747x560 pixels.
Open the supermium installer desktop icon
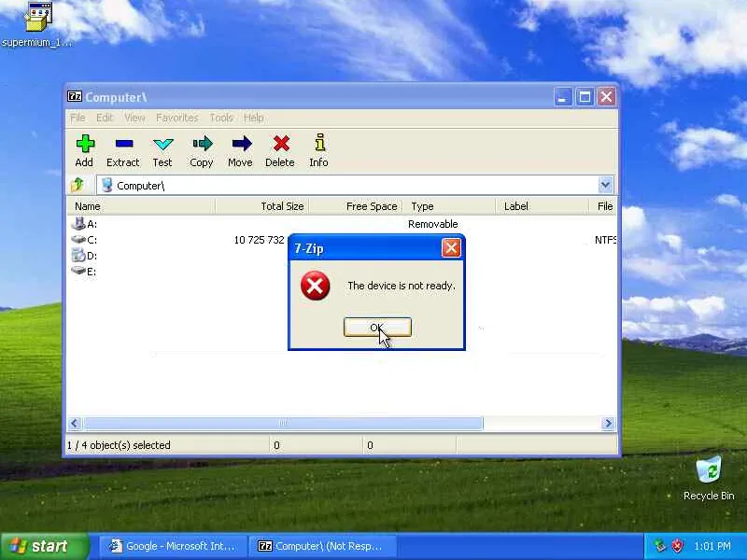point(37,24)
